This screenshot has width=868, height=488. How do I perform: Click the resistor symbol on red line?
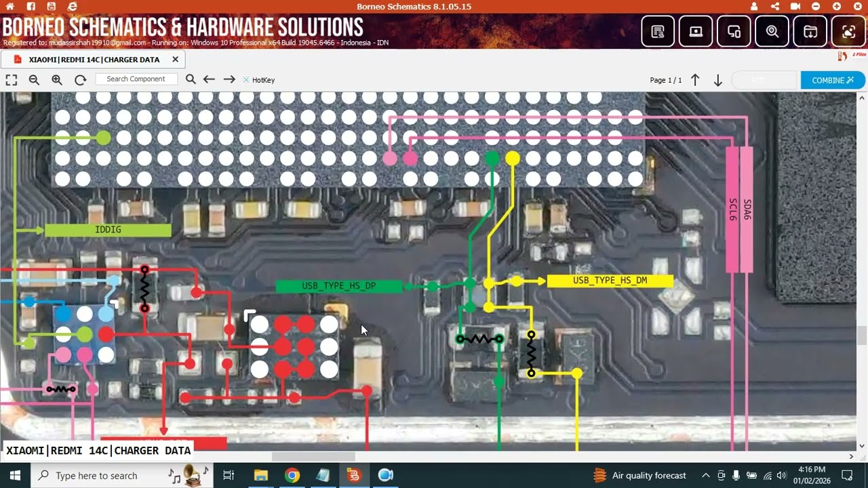pyautogui.click(x=144, y=289)
